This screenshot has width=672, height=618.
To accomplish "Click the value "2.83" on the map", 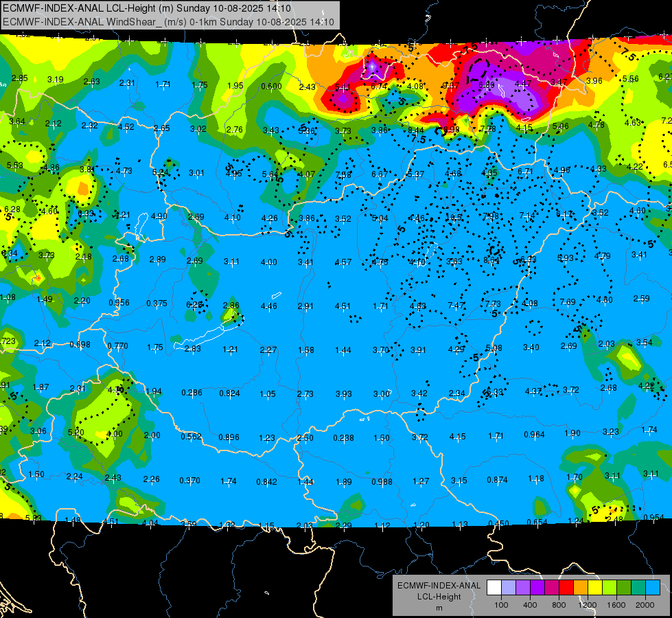I will tap(192, 349).
